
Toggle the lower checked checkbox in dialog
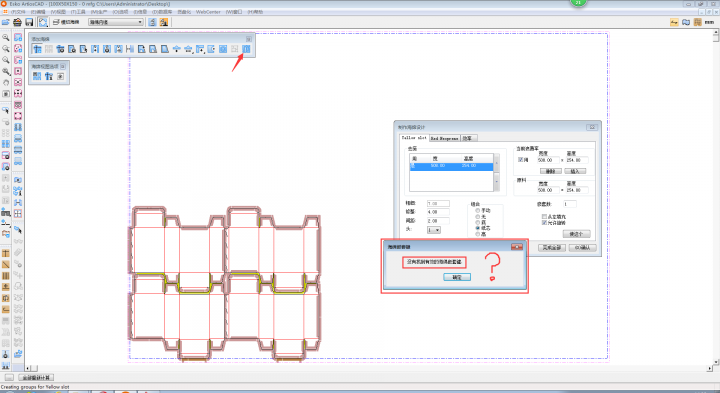pos(544,223)
